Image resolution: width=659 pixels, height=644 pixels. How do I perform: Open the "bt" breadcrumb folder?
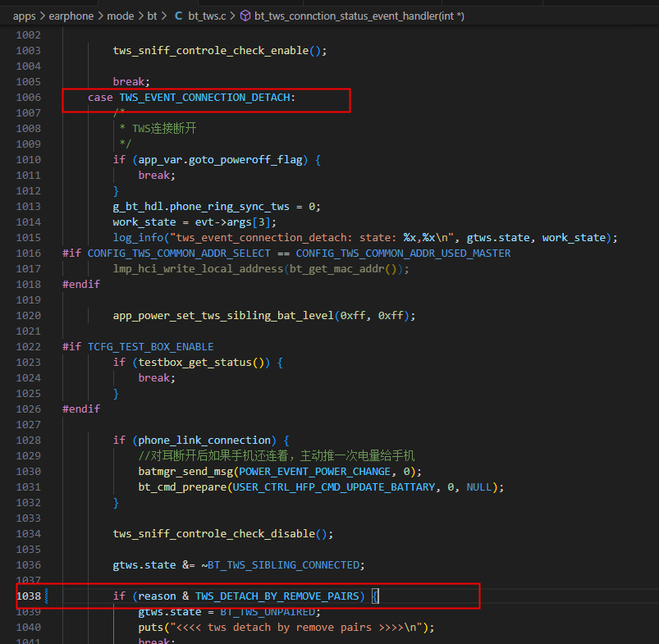pos(152,16)
